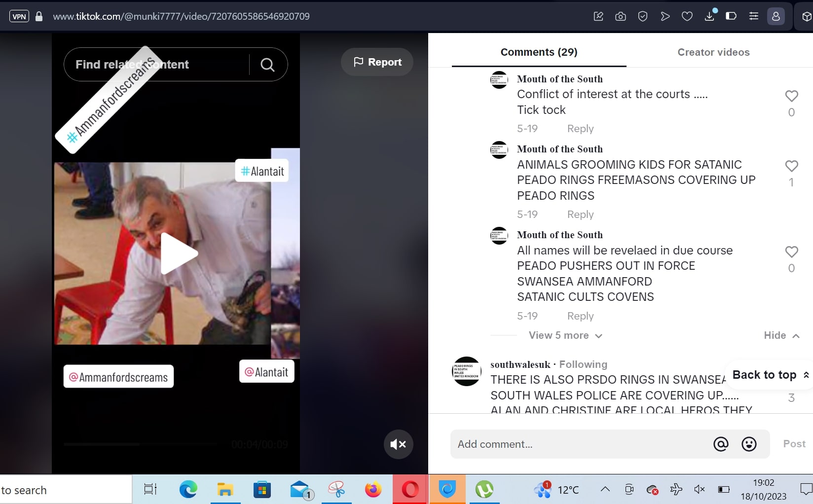Screen dimensions: 813x504
Task: Click the search magnifier in Find related content
Action: (x=267, y=65)
